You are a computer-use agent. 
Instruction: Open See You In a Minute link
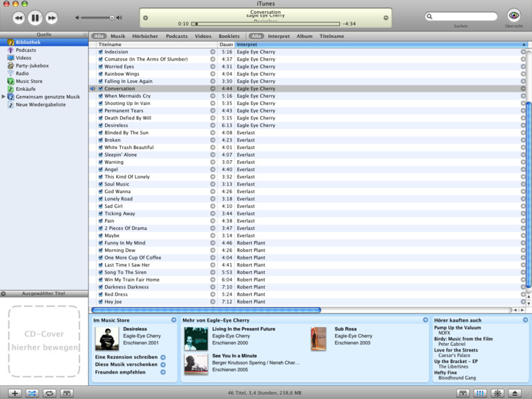click(x=234, y=356)
